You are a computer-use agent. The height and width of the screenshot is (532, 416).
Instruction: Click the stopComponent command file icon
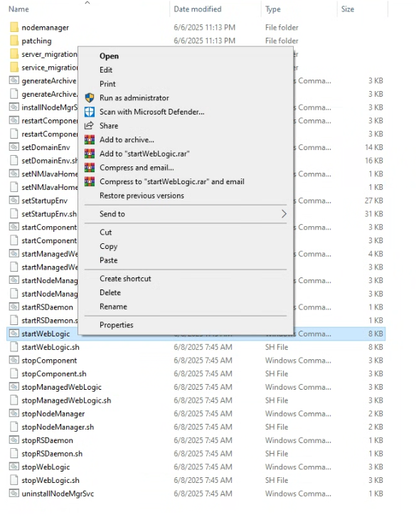[x=14, y=360]
